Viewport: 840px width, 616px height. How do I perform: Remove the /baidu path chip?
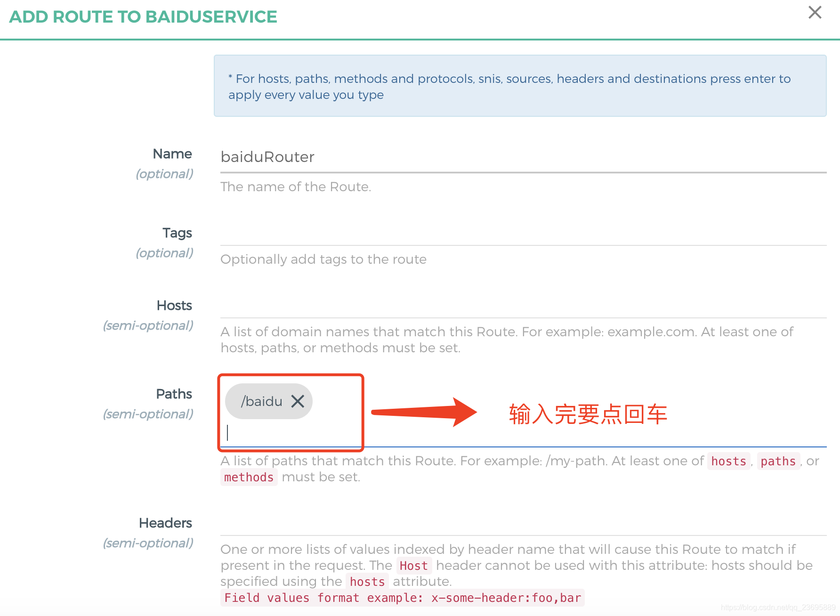coord(298,401)
